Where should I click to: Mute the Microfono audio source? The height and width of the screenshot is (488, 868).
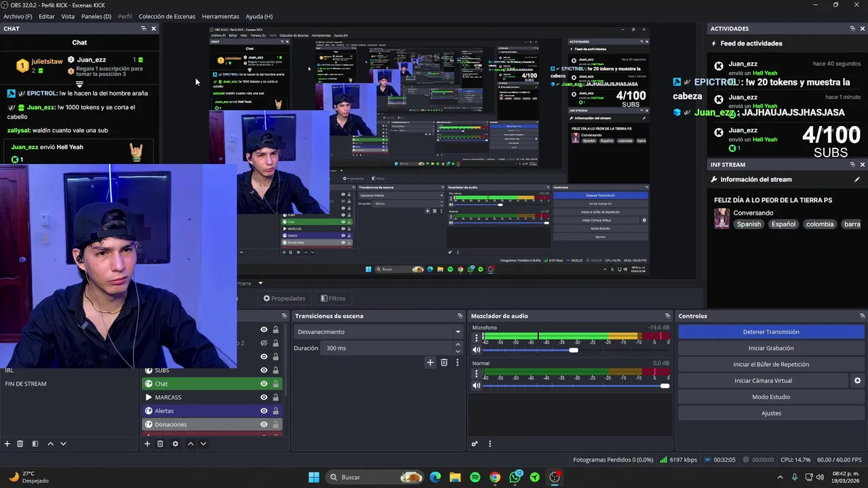[x=476, y=350]
